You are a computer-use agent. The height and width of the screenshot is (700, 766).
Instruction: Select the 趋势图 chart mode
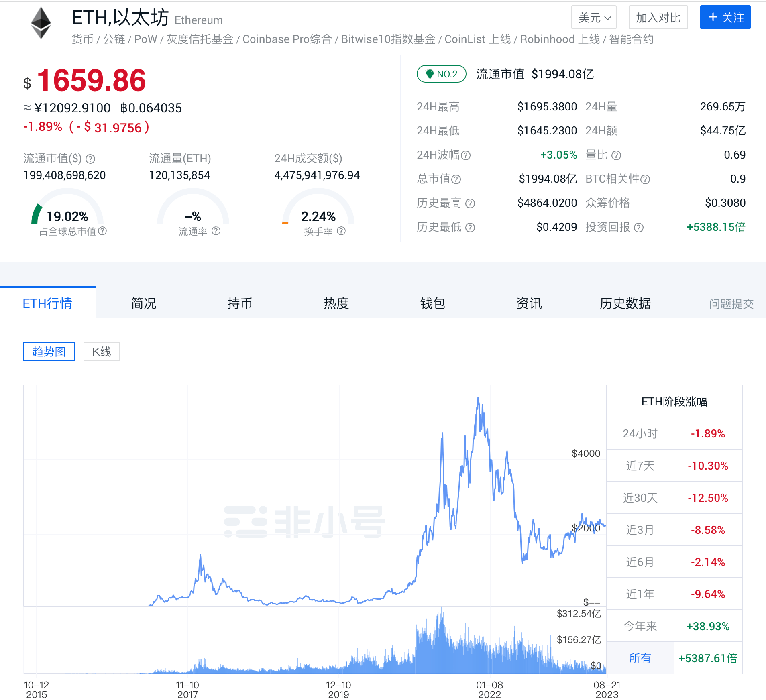pyautogui.click(x=49, y=352)
